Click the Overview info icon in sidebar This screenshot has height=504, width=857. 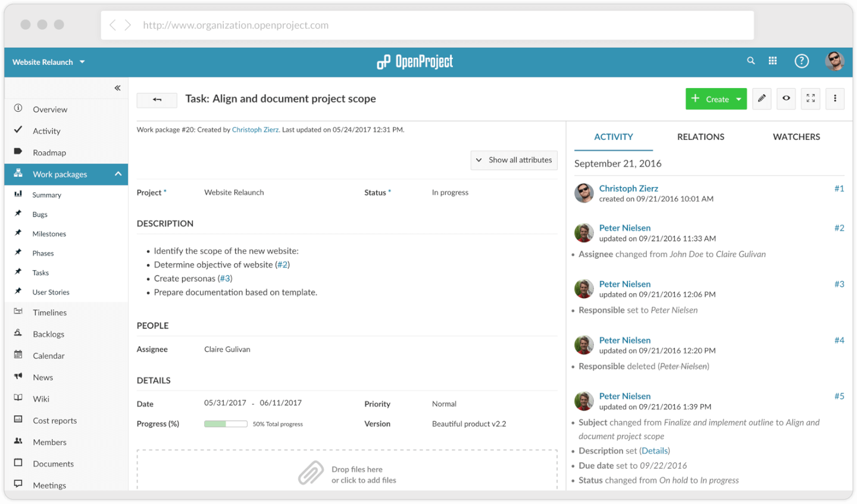tap(18, 108)
